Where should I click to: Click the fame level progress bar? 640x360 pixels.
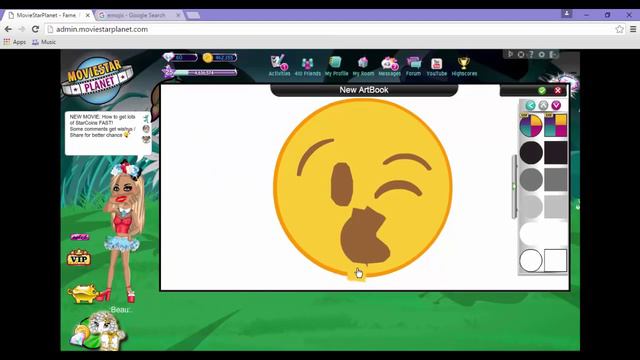(x=205, y=73)
